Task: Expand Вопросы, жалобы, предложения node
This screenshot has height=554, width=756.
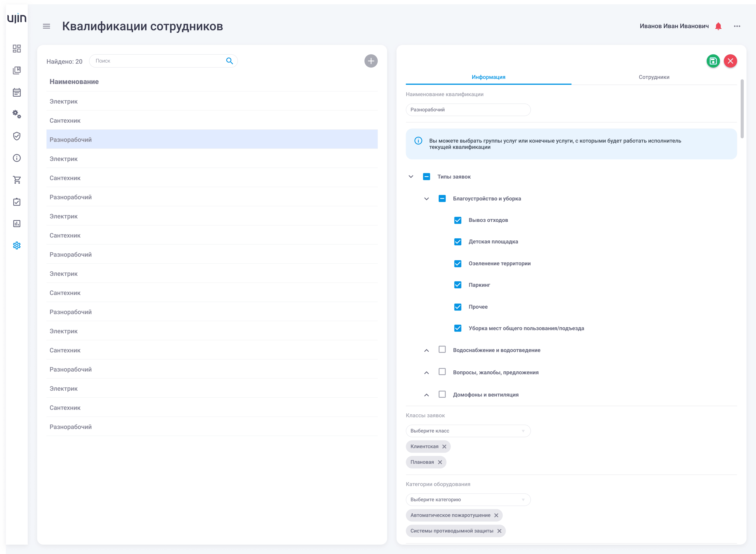Action: pos(427,372)
